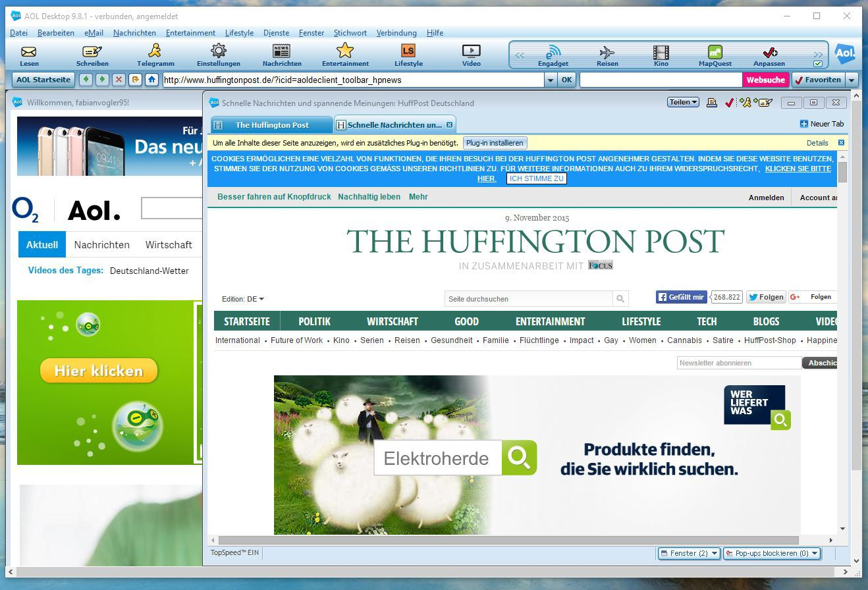Image resolution: width=868 pixels, height=590 pixels.
Task: Click Facebook Gefällt mir button
Action: tap(681, 297)
